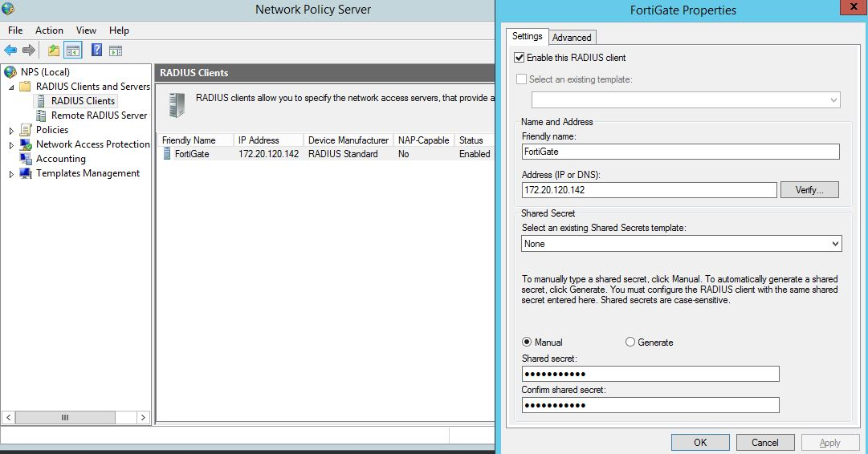868x454 pixels.
Task: Click the Remote RADIUS Server icon
Action: tap(41, 115)
